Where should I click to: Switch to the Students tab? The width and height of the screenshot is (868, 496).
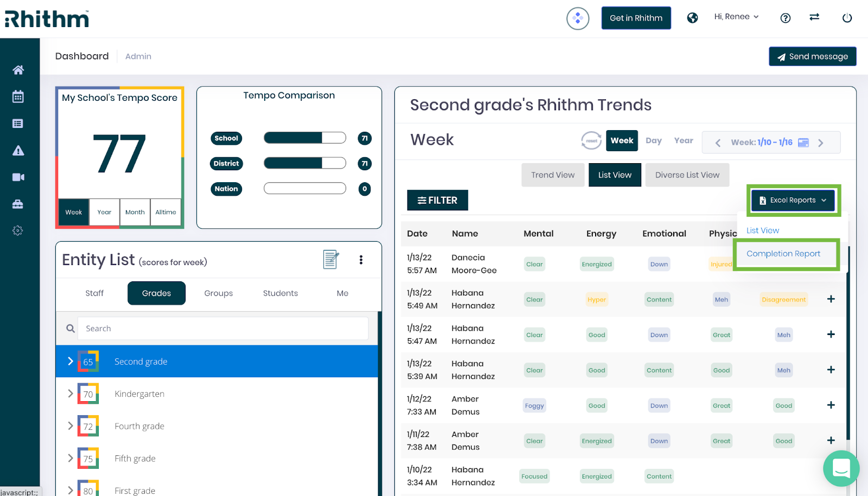(280, 293)
